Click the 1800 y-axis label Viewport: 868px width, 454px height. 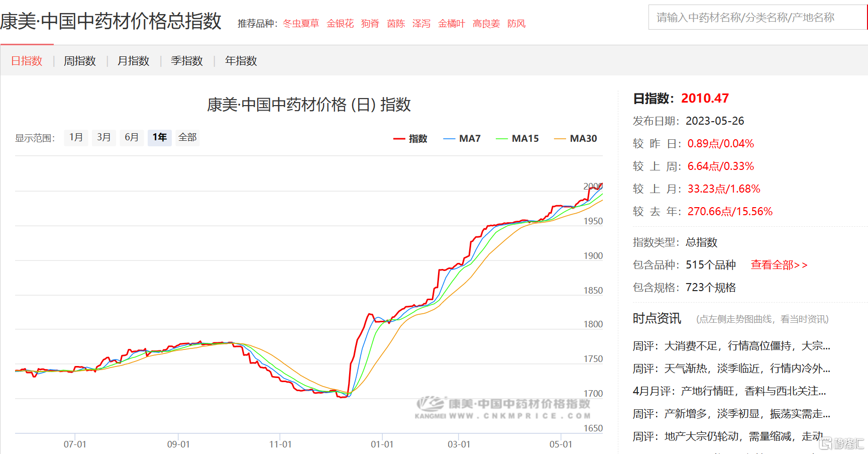[x=593, y=324]
